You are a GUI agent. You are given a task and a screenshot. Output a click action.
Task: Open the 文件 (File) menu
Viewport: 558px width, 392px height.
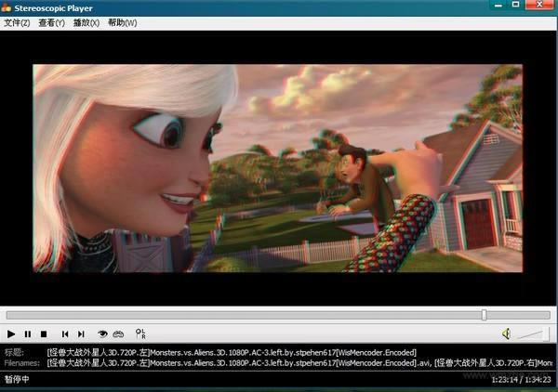click(17, 22)
